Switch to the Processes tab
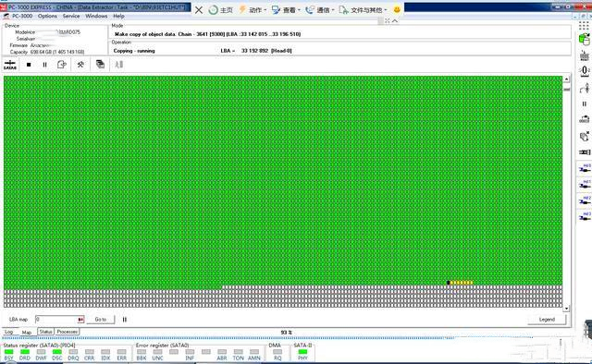This screenshot has height=364, width=592. coord(68,332)
